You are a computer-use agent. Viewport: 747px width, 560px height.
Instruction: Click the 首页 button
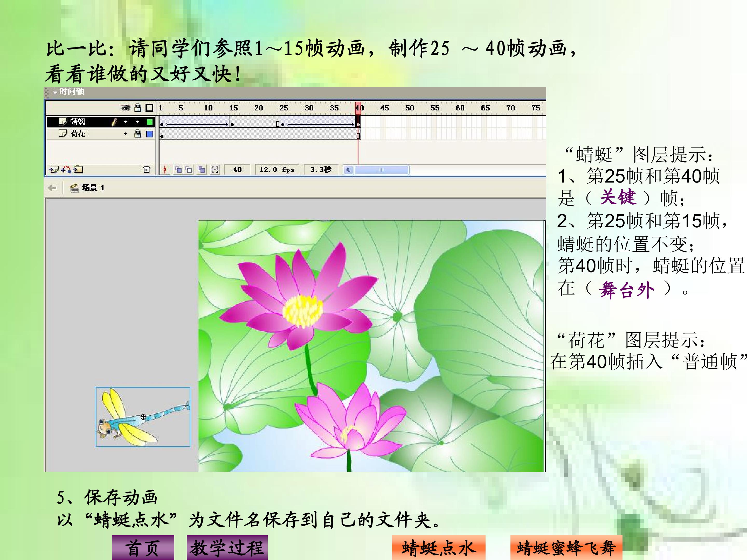(x=143, y=548)
